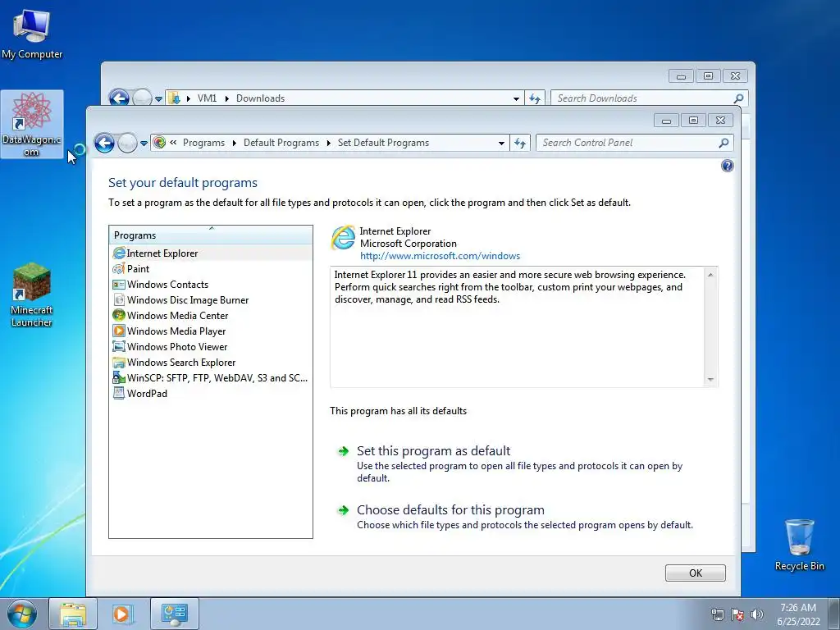Select Paint in the programs list
The width and height of the screenshot is (840, 630).
tap(211, 268)
